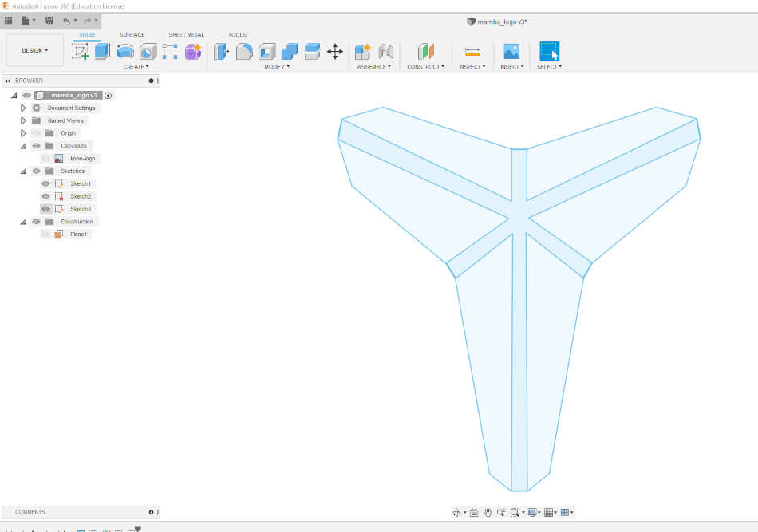Open the DESIGN workspace dropdown
This screenshot has width=758, height=532.
(34, 50)
